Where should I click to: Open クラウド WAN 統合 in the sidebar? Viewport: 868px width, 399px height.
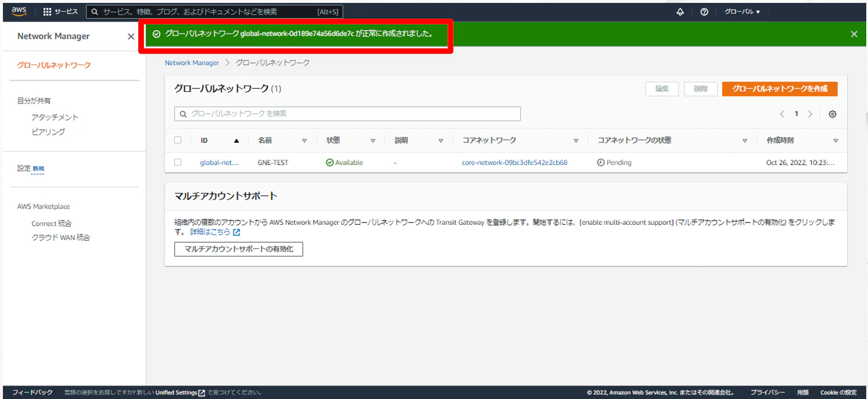61,238
